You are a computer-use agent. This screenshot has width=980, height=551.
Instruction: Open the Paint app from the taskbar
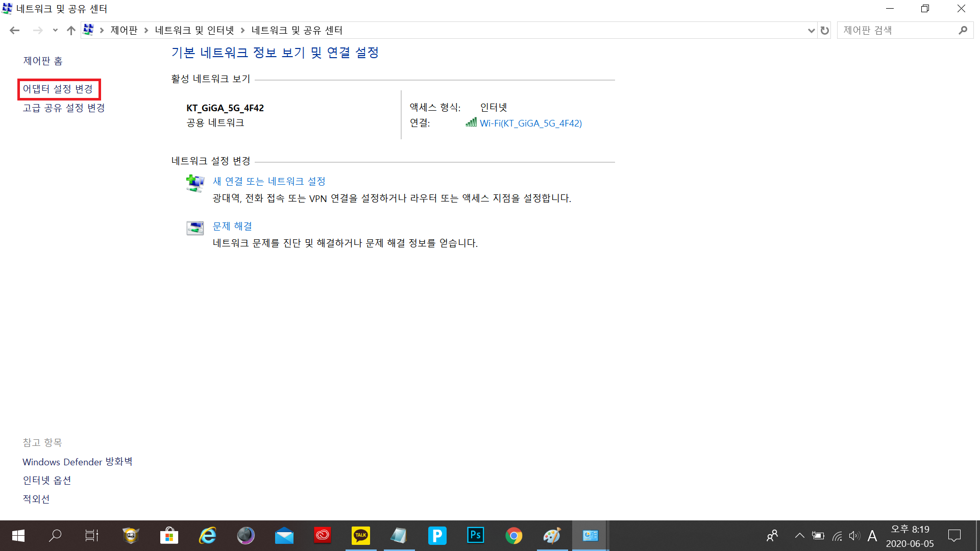pos(552,536)
